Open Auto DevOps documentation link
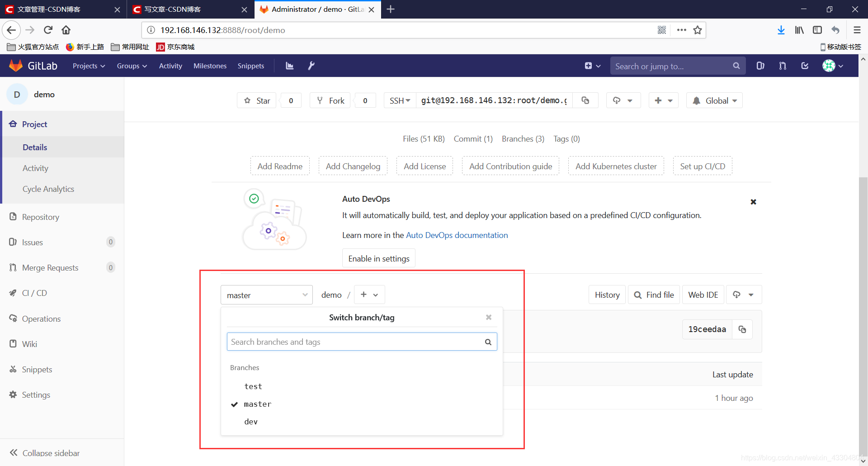 pos(457,235)
